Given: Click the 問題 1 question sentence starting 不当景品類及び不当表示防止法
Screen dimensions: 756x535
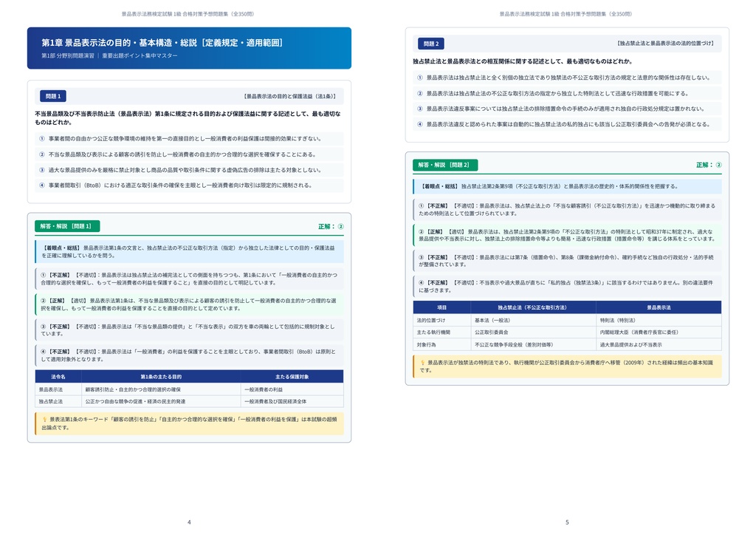Looking at the screenshot, I should (188, 118).
